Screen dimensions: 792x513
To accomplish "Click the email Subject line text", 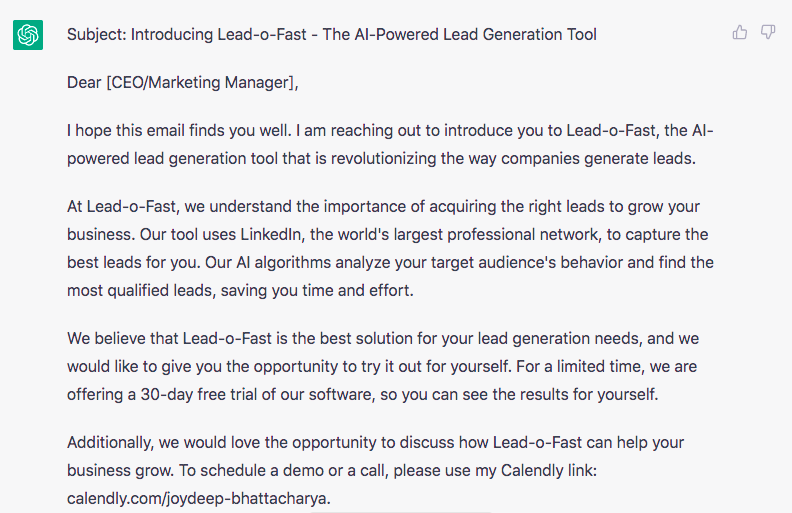I will point(331,35).
